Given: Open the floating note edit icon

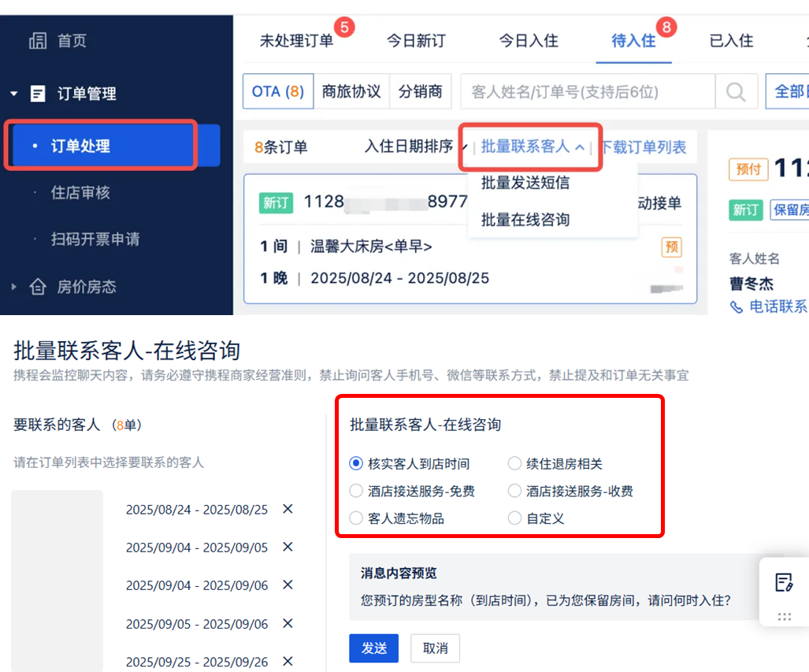Looking at the screenshot, I should [783, 582].
